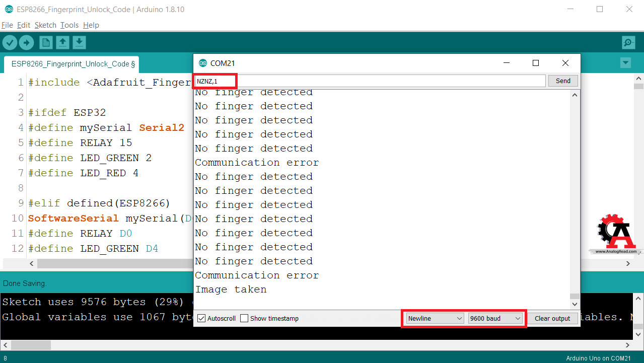The width and height of the screenshot is (644, 363).
Task: Click code line "#define LED_GREEN D4"
Action: (93, 248)
